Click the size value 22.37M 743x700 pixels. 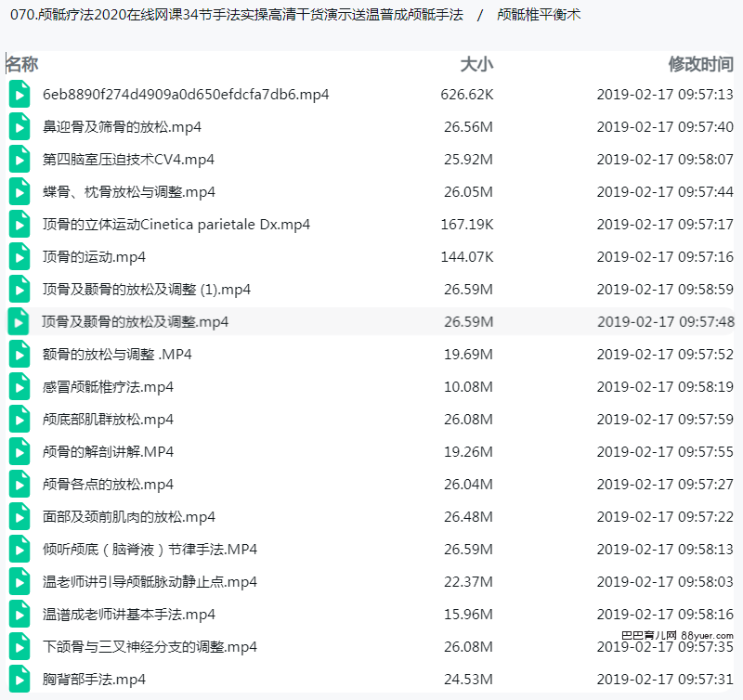point(468,582)
